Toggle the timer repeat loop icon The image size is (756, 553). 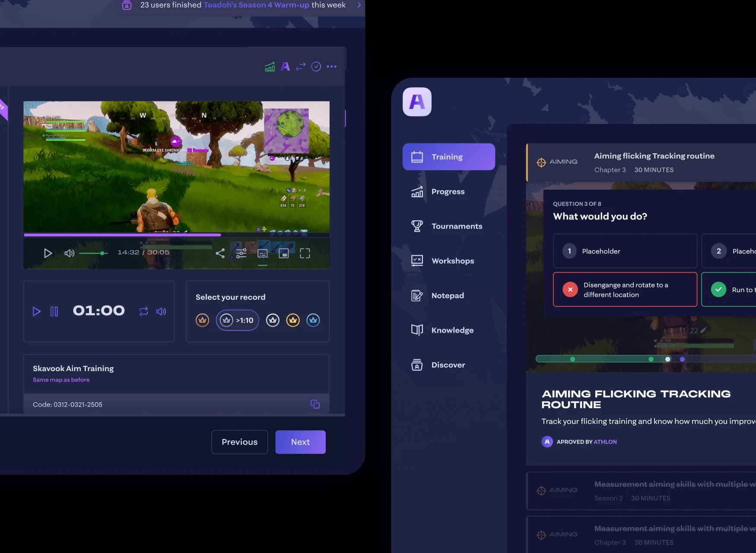coord(143,311)
